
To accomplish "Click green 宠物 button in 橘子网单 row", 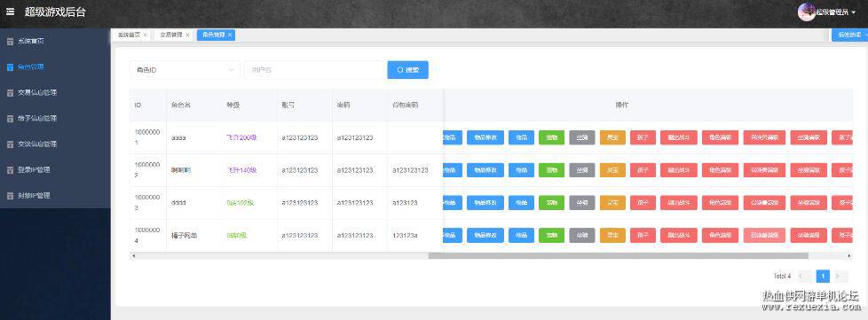I will point(551,236).
